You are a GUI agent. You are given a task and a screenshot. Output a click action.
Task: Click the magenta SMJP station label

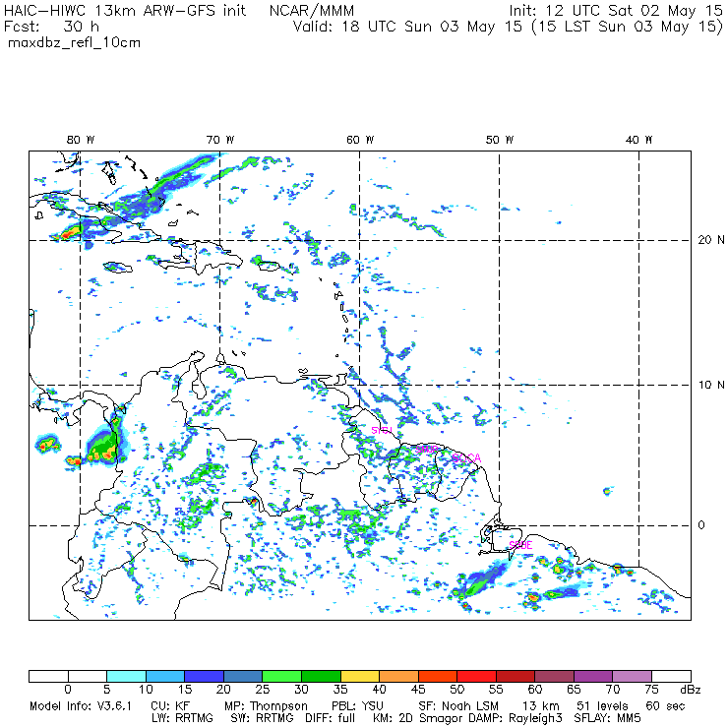[427, 450]
